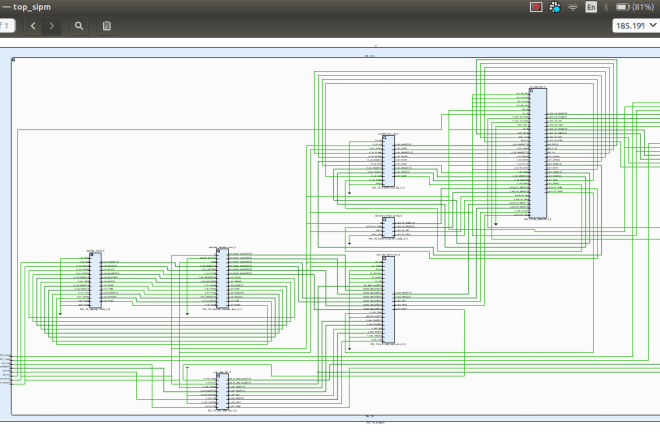Click the blue-dot tray icon beside Wi-Fi
Image resolution: width=660 pixels, height=440 pixels.
pyautogui.click(x=555, y=7)
